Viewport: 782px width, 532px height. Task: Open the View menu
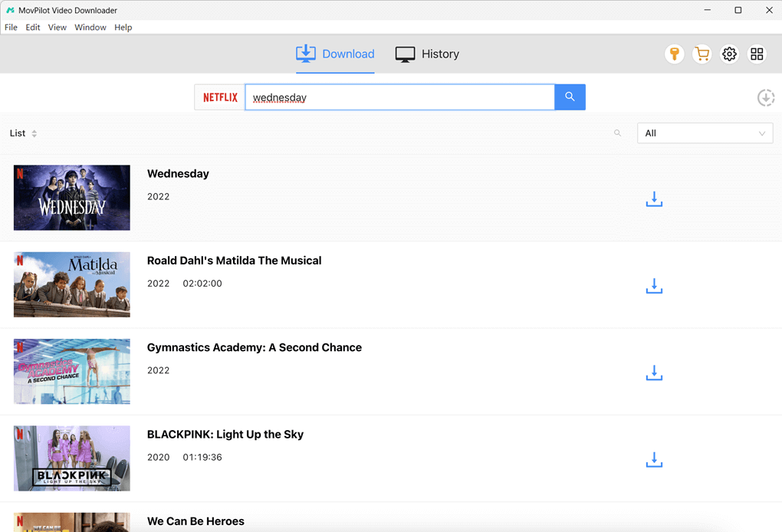pyautogui.click(x=57, y=27)
